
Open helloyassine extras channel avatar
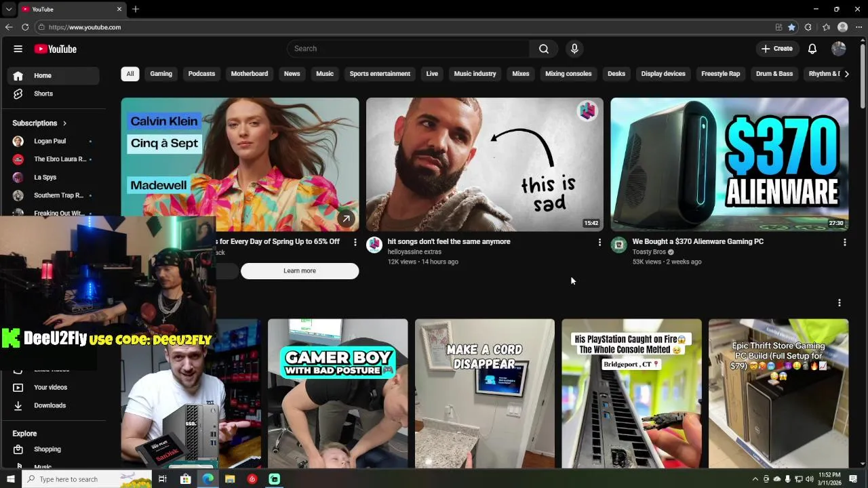pos(374,245)
